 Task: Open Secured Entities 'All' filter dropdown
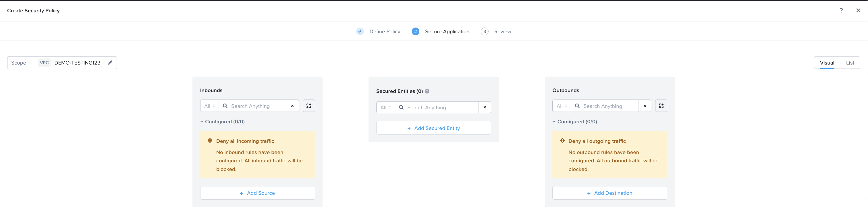385,107
